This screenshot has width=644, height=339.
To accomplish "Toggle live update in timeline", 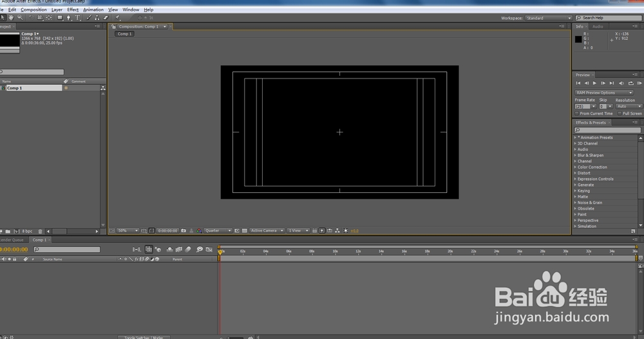I will [x=149, y=250].
